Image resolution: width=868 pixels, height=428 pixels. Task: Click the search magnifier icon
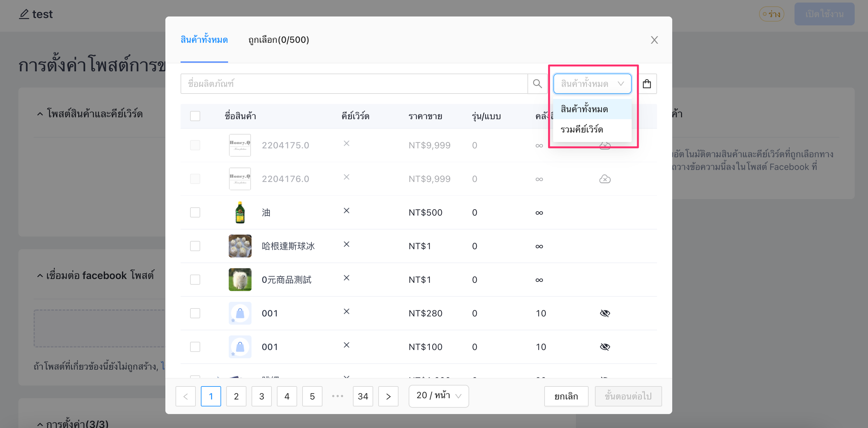click(537, 84)
